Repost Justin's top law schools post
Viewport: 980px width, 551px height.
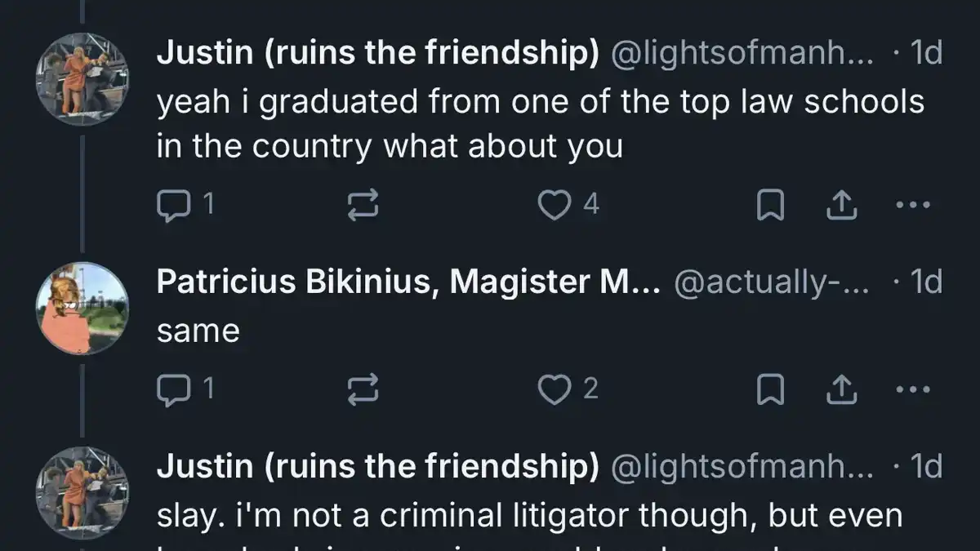[363, 206]
